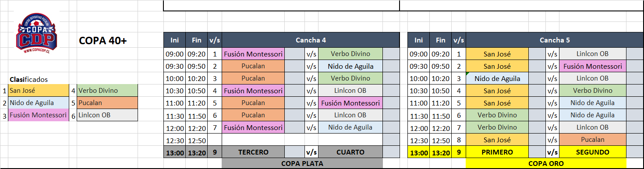Select the Clasificados label cell
The height and width of the screenshot is (169, 644).
tap(28, 79)
